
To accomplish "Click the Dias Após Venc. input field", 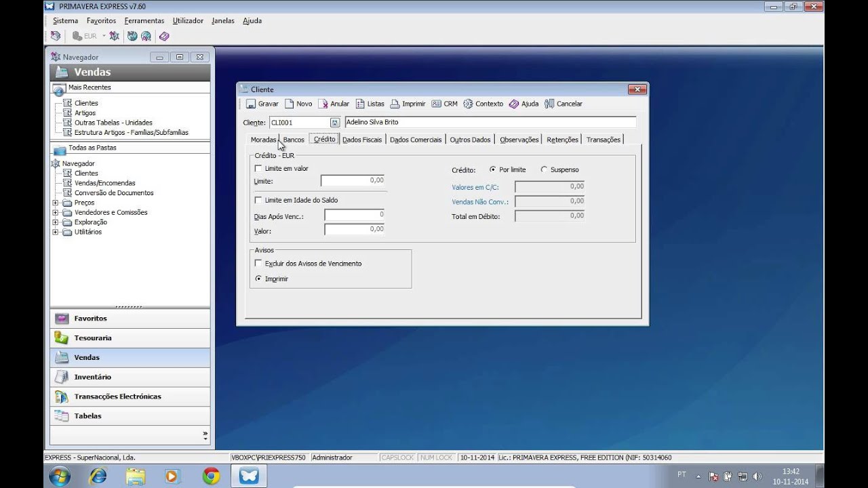I will click(355, 215).
